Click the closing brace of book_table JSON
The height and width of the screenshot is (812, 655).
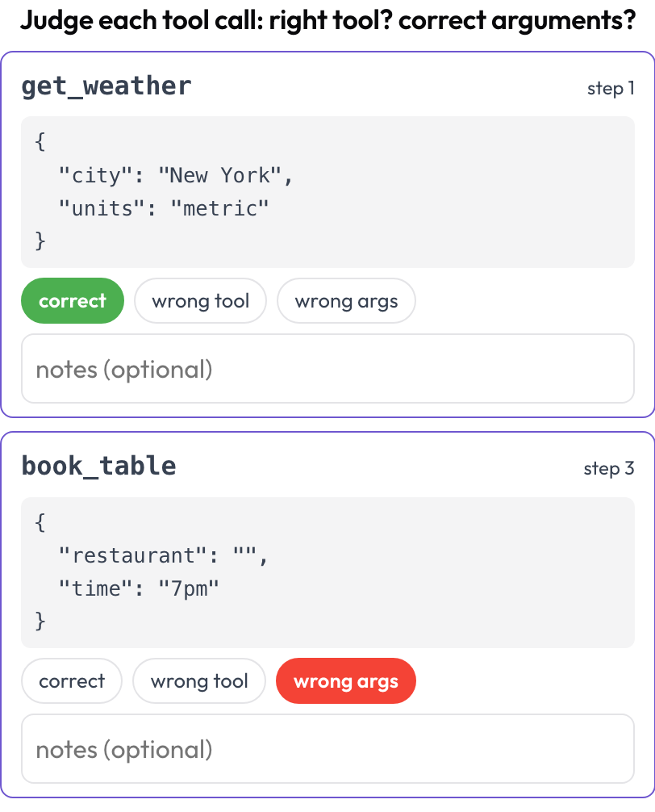40,621
